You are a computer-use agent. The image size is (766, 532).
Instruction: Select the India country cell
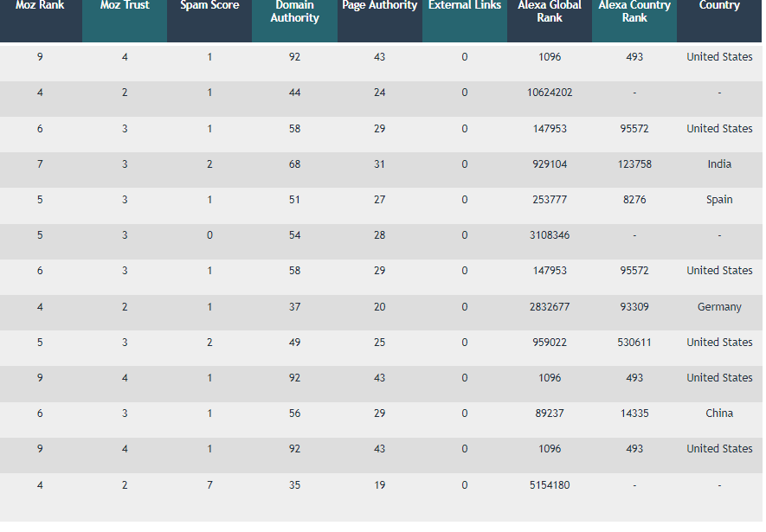click(719, 164)
